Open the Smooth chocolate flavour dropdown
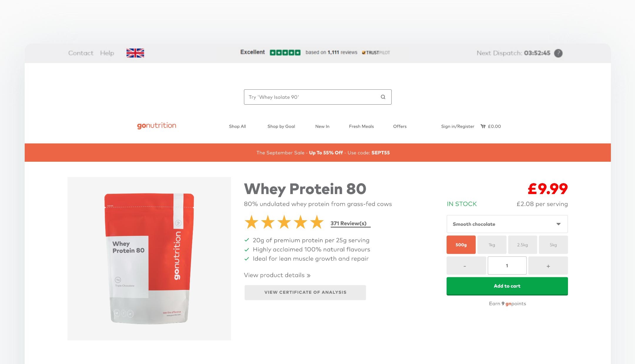The width and height of the screenshot is (635, 364). (507, 224)
